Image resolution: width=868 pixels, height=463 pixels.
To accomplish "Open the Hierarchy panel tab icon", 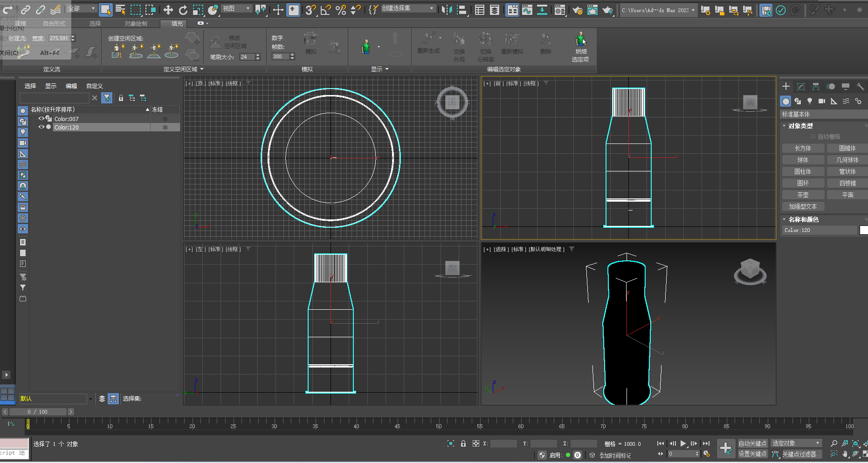I will pos(816,87).
